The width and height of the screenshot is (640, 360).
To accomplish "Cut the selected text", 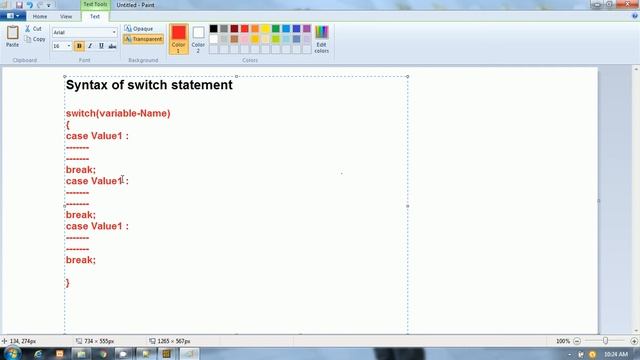I will (x=33, y=29).
